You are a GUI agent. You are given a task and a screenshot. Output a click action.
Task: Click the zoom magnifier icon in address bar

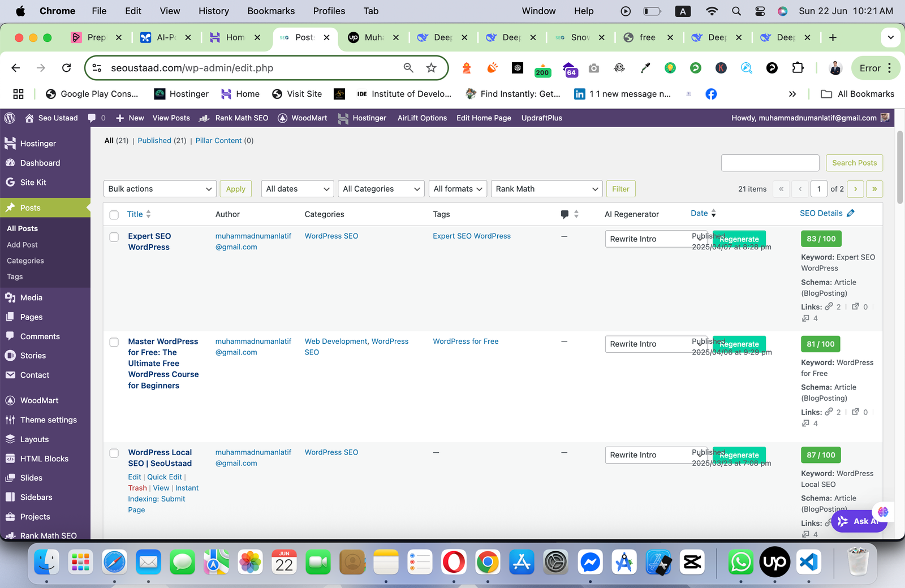[x=408, y=68]
